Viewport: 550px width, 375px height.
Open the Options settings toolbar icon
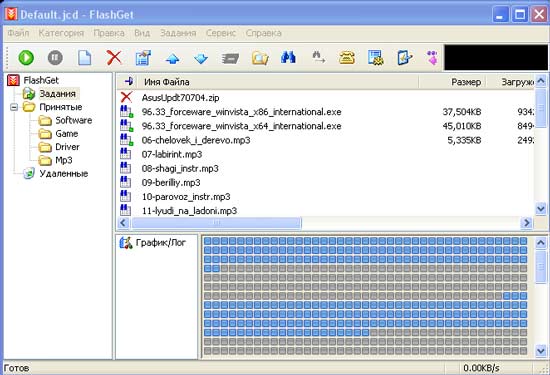pyautogui.click(x=376, y=58)
